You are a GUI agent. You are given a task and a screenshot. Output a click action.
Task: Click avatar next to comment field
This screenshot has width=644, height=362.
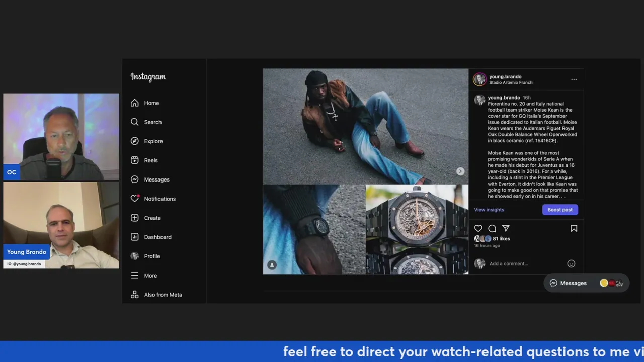(479, 263)
